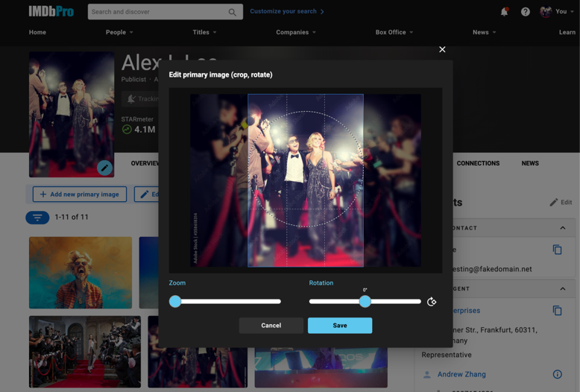Click the Edit link in contacts panel

click(x=561, y=202)
